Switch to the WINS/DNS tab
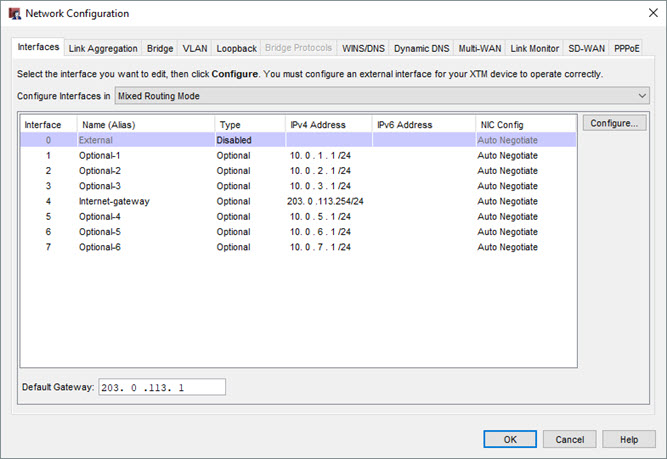The height and width of the screenshot is (459, 667). 364,48
